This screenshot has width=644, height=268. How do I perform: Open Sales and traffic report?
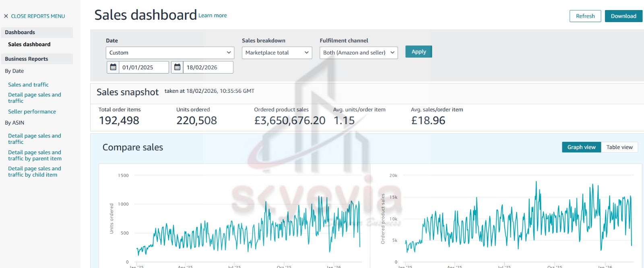coord(28,85)
